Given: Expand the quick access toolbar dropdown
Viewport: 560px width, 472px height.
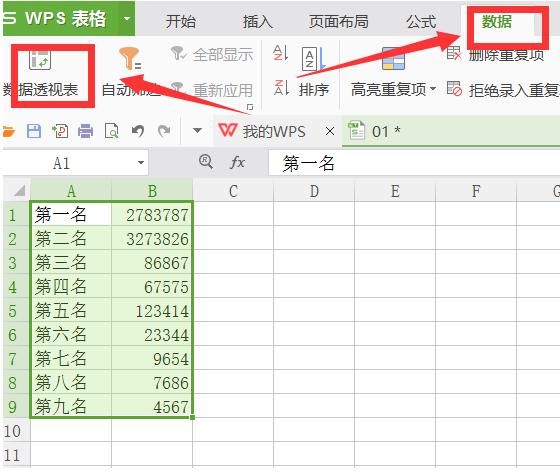Looking at the screenshot, I should click(x=197, y=130).
